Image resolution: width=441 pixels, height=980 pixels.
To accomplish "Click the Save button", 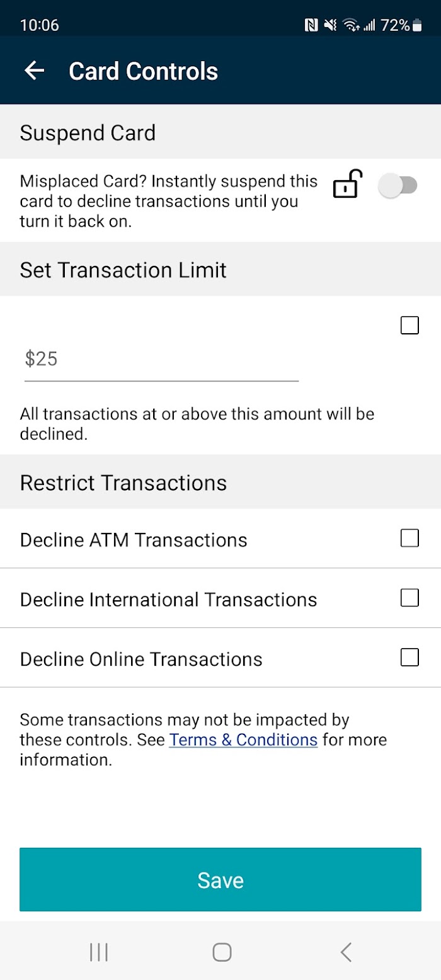I will point(220,879).
